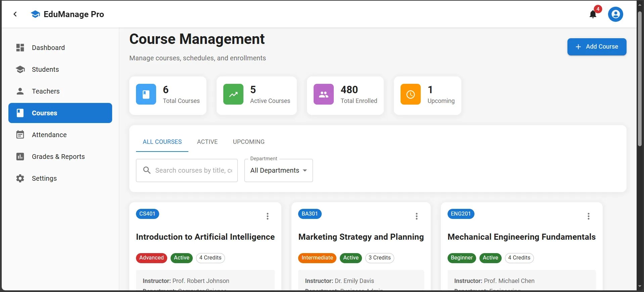Click the Intermediate level chip

pyautogui.click(x=317, y=258)
